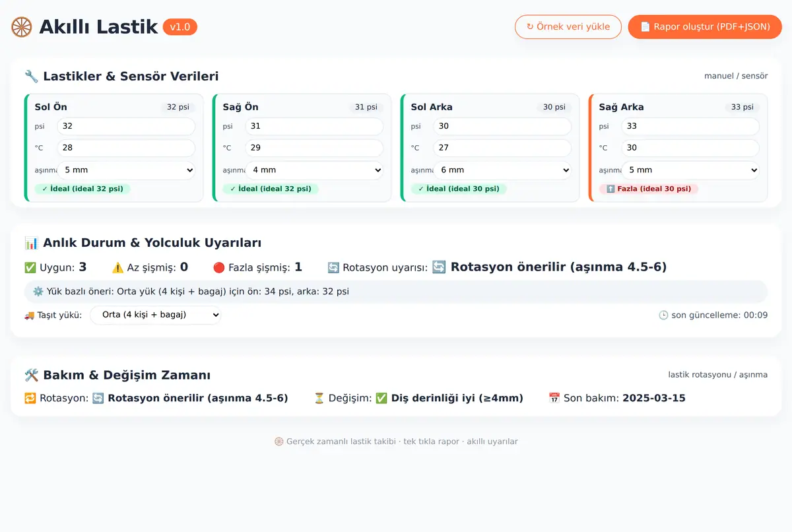792x532 pixels.
Task: Edit the Sağ Arka psi field
Action: coord(690,126)
